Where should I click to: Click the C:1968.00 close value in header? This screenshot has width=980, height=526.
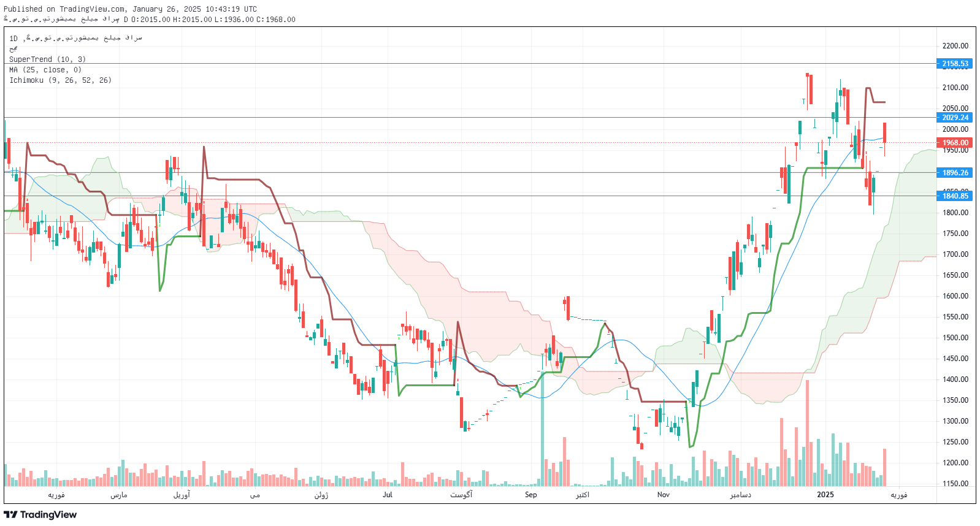(276, 20)
